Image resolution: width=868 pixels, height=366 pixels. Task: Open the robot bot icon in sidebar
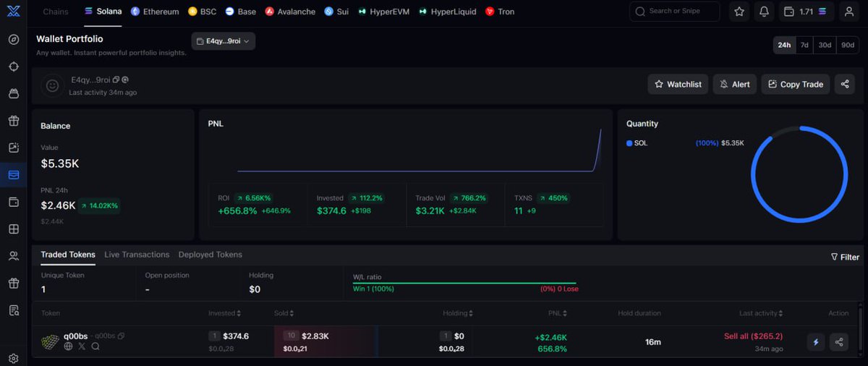pyautogui.click(x=14, y=93)
